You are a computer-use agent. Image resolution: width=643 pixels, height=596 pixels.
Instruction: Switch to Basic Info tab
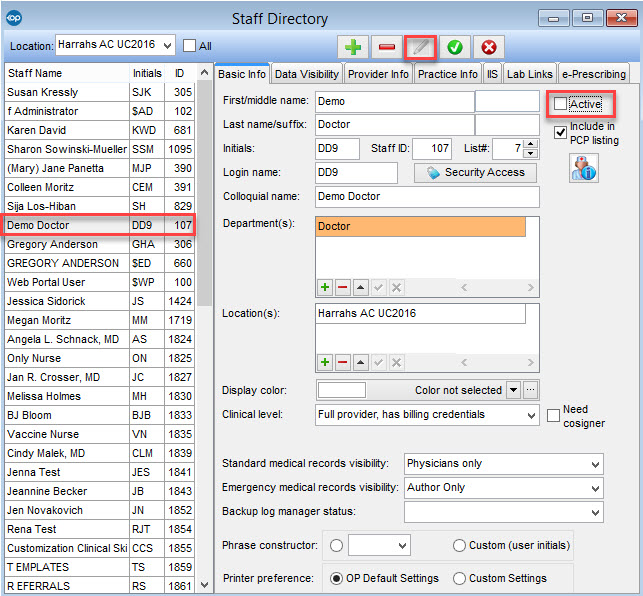(242, 74)
